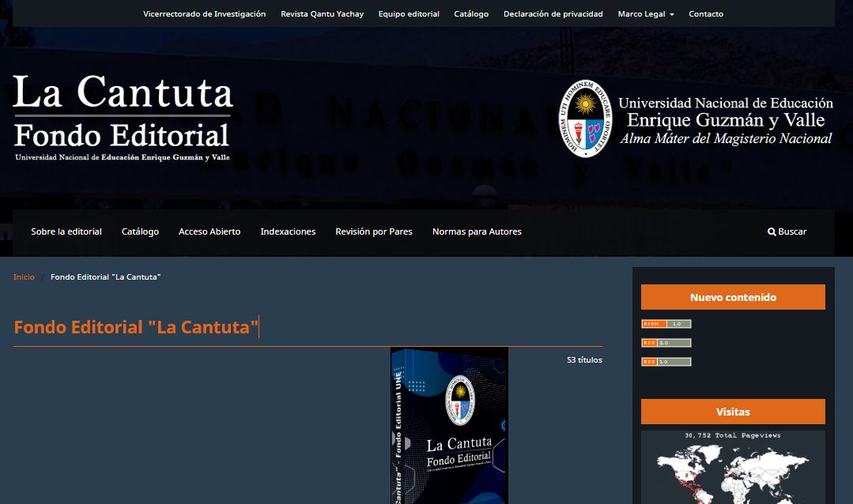This screenshot has height=504, width=853.
Task: Click the La Cantuta Fondo Editorial logo
Action: click(123, 118)
